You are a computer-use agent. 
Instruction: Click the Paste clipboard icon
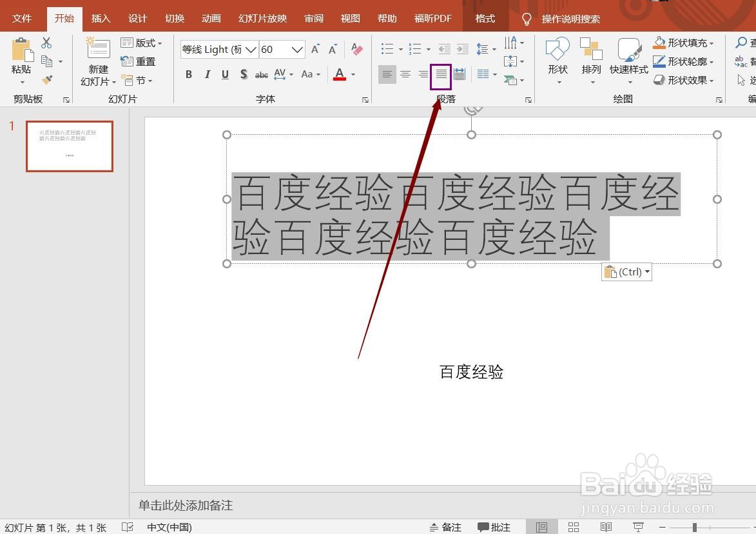pos(21,49)
